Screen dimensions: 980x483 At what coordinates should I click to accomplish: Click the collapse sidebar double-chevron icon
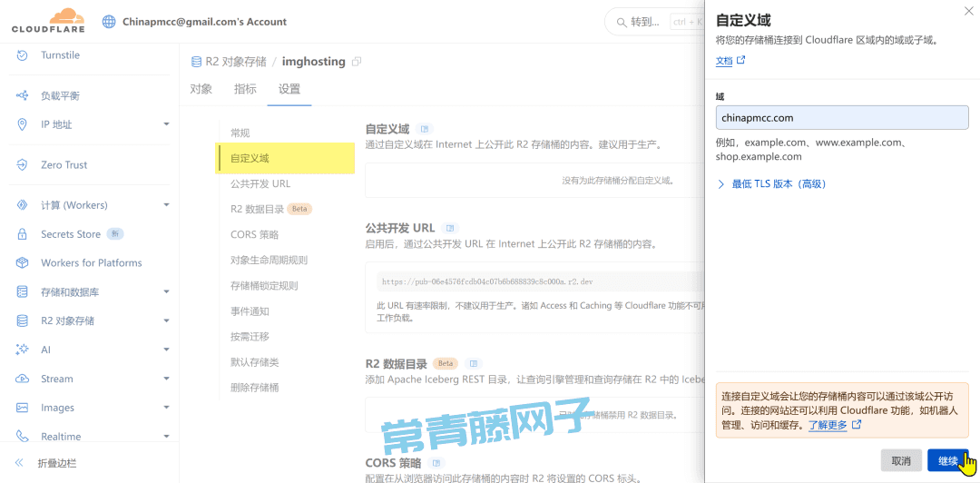(19, 464)
